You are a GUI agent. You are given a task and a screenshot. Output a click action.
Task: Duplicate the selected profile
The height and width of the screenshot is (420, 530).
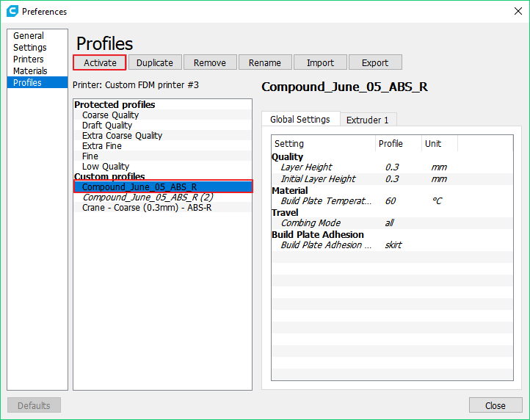pos(155,63)
